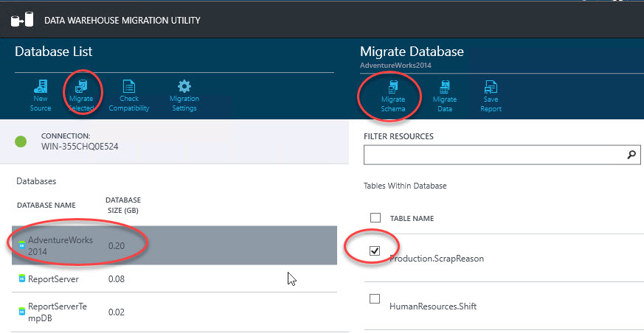Toggle the select-all Table Name checkbox
Screen dimensions: 644x333
(375, 218)
